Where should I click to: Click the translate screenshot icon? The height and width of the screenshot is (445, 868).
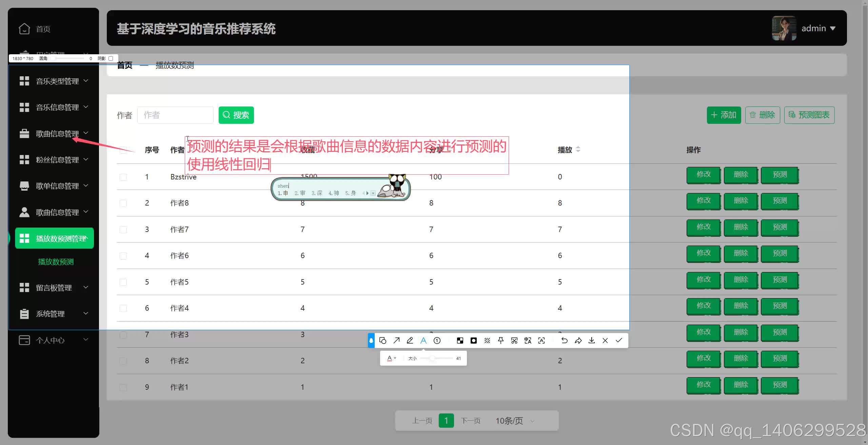(528, 341)
